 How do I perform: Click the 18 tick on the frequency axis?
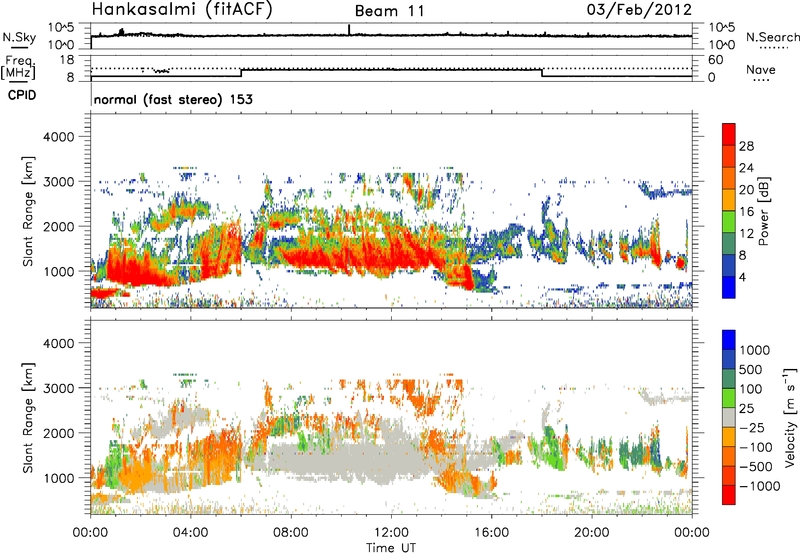click(x=66, y=60)
